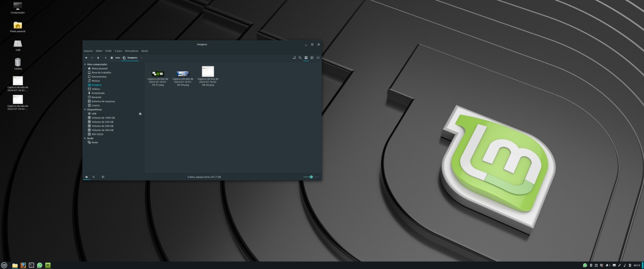Select the 01-39-37.png screenshot thumbnail

coord(158,74)
